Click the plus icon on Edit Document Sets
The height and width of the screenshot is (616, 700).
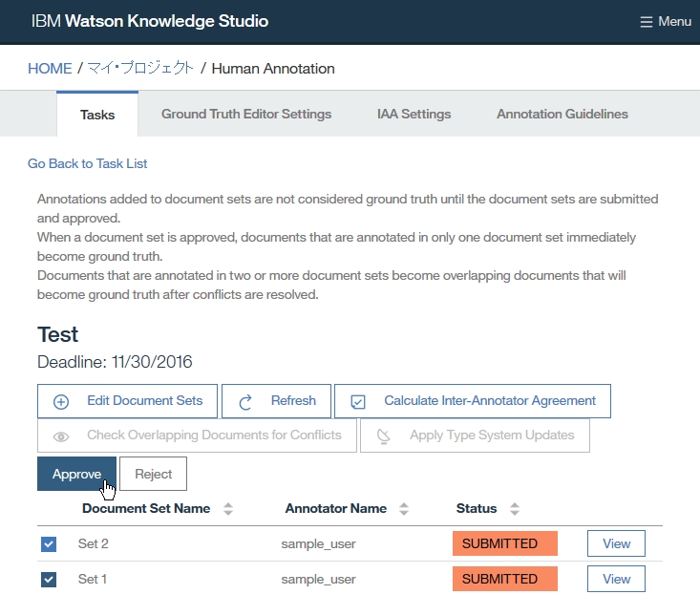[61, 402]
